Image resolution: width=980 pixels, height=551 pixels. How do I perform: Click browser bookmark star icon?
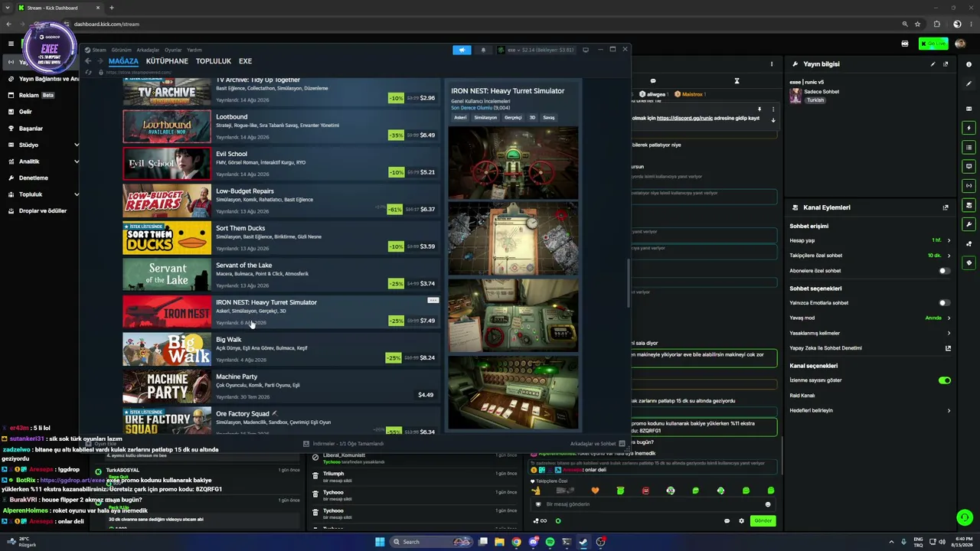coord(917,24)
